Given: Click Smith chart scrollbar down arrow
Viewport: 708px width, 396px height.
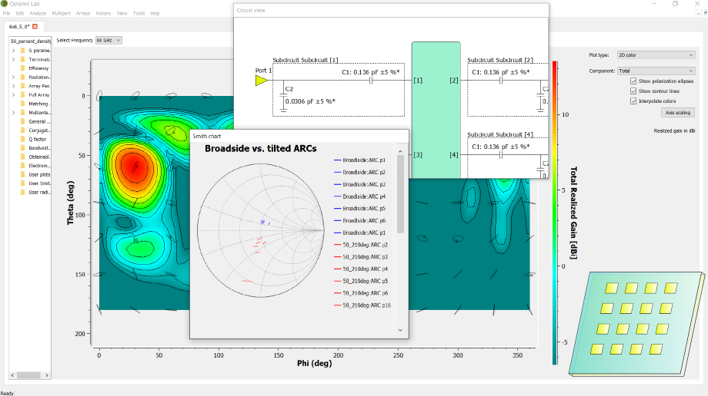Looking at the screenshot, I should [400, 330].
